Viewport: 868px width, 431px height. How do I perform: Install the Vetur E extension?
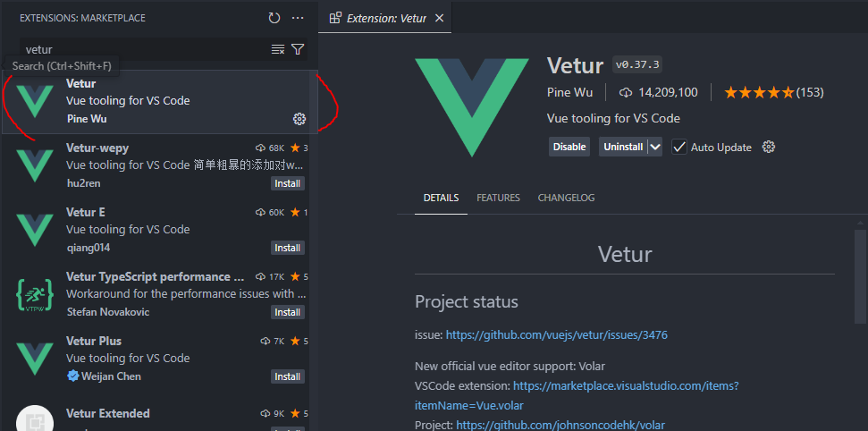coord(288,248)
